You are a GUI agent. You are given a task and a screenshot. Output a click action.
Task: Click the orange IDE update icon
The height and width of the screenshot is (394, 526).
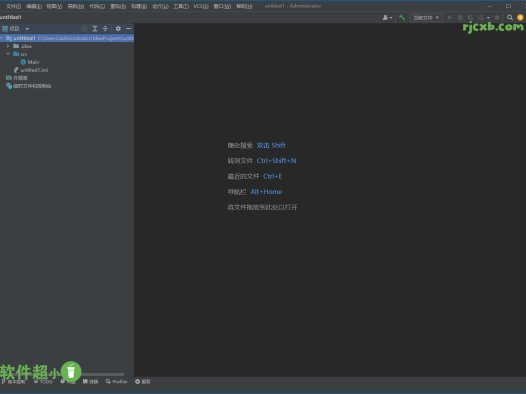coord(520,17)
